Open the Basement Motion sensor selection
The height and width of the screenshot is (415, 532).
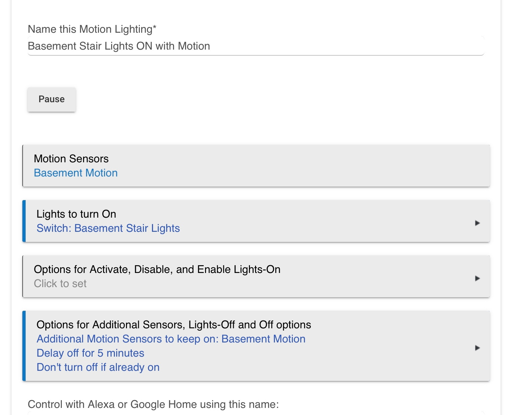[76, 173]
